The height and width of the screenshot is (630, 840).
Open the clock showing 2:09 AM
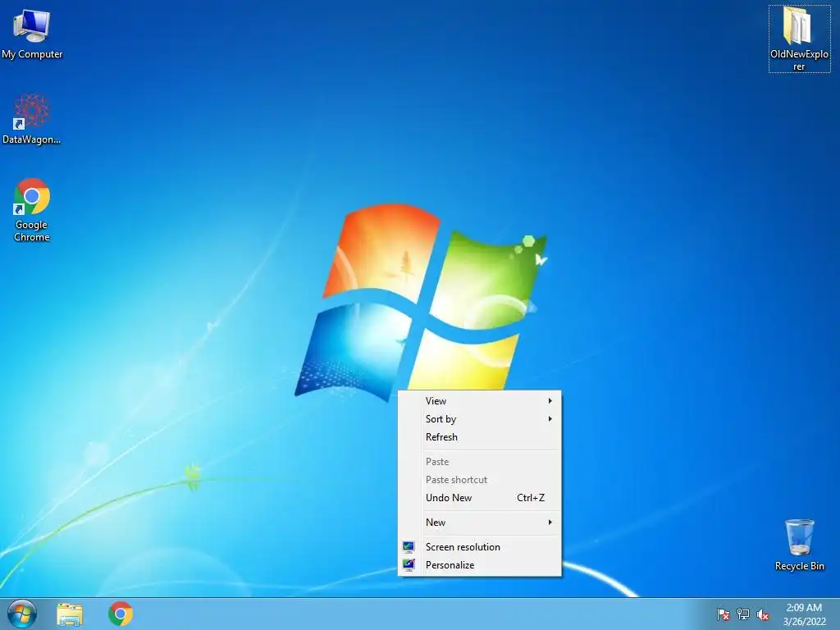click(x=804, y=608)
